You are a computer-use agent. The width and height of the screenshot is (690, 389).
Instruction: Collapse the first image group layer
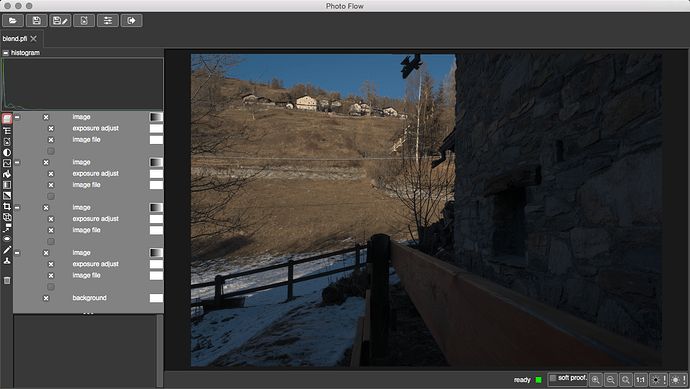[x=17, y=117]
